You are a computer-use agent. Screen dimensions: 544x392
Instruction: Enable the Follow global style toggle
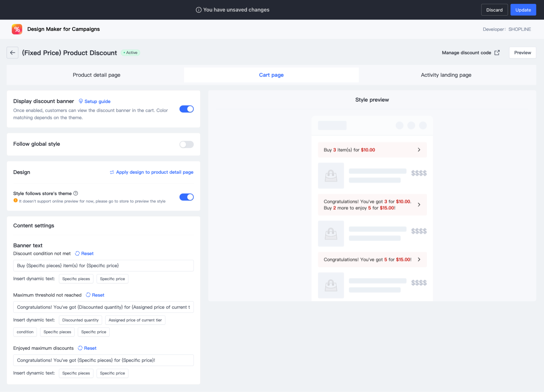(x=186, y=144)
